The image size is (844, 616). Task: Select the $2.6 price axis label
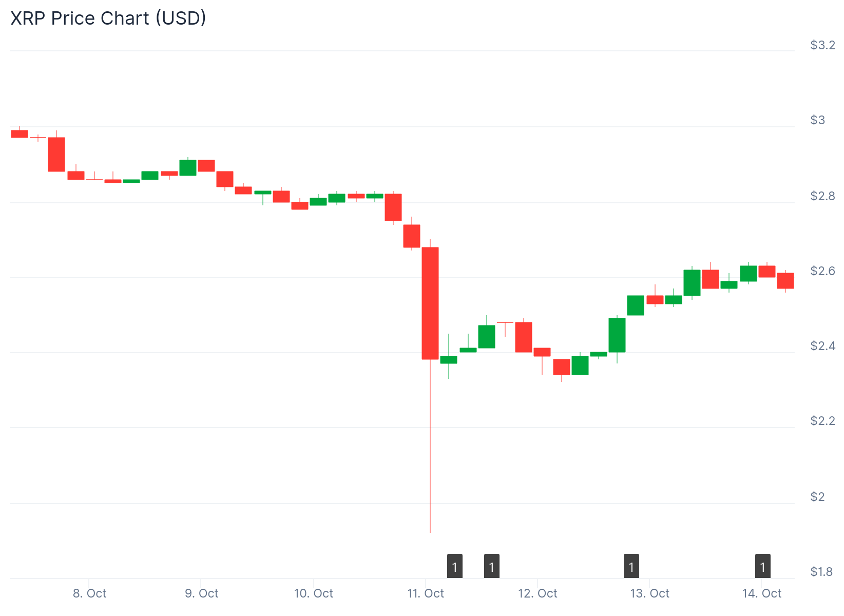[x=822, y=271]
